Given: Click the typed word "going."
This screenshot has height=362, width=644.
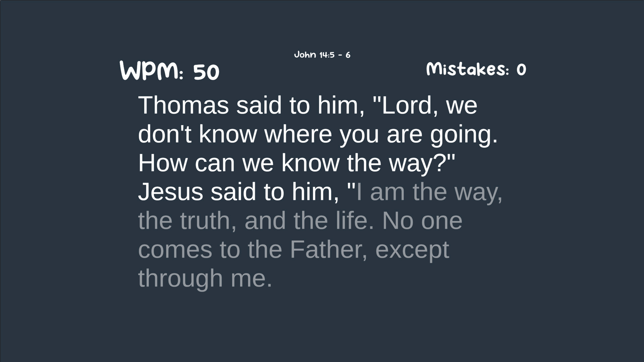Looking at the screenshot, I should (x=464, y=135).
